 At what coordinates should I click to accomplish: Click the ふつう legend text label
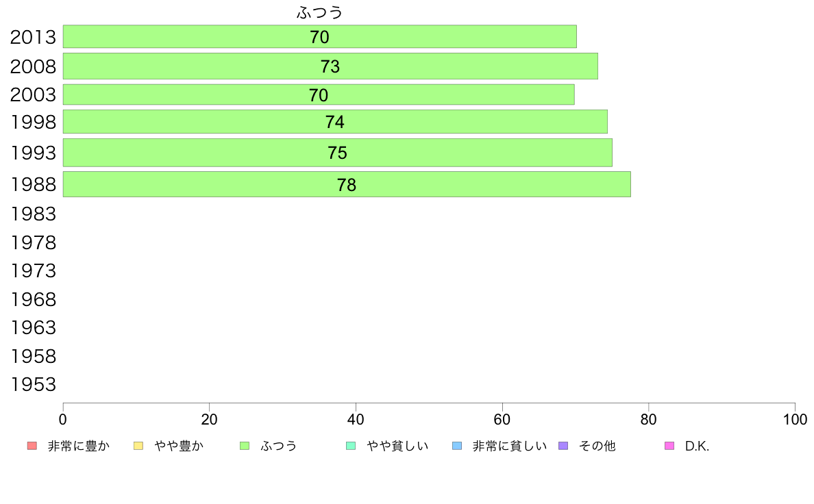pyautogui.click(x=279, y=446)
